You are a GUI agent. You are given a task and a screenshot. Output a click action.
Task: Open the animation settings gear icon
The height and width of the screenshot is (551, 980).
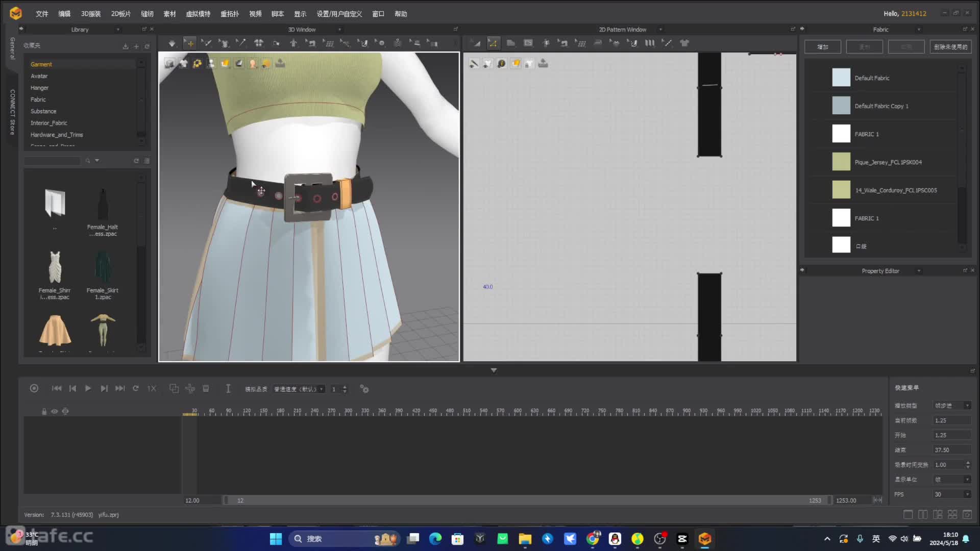pyautogui.click(x=364, y=389)
